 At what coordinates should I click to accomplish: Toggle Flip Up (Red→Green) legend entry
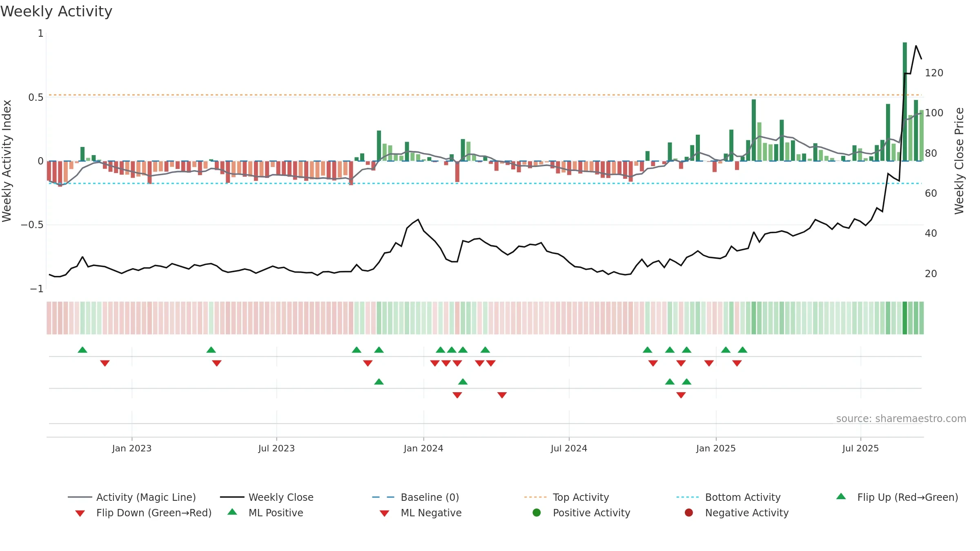pyautogui.click(x=897, y=497)
